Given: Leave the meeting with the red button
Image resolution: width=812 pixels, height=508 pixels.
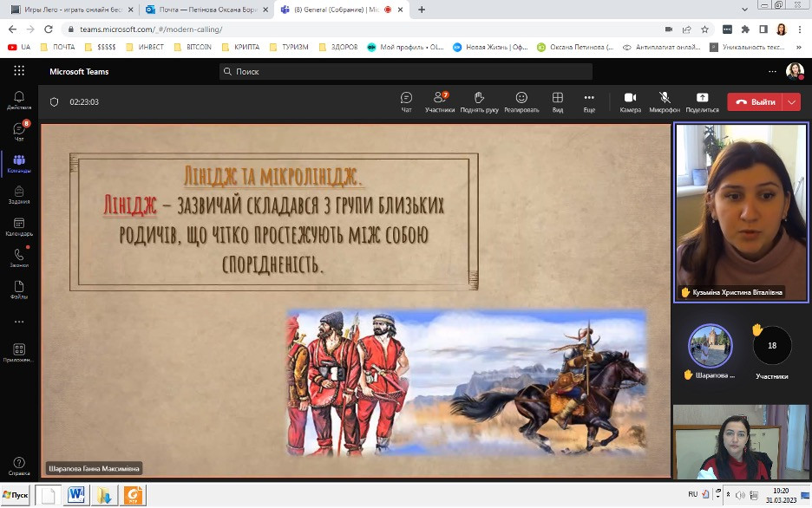Looking at the screenshot, I should [755, 101].
